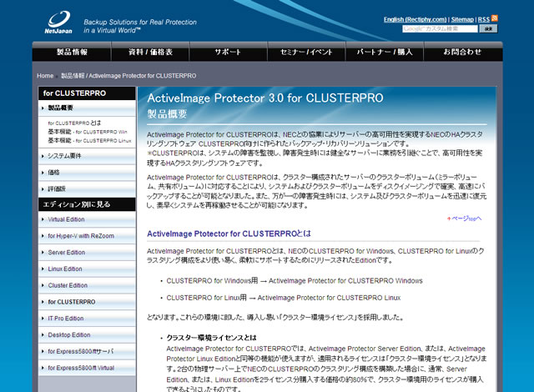Focus the Google custom search field
The width and height of the screenshot is (534, 392).
pyautogui.click(x=440, y=29)
